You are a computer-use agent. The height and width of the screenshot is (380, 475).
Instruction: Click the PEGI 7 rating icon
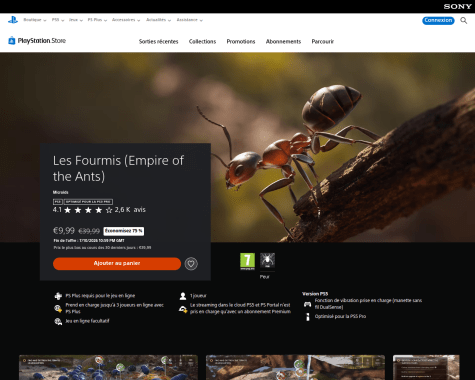point(247,261)
